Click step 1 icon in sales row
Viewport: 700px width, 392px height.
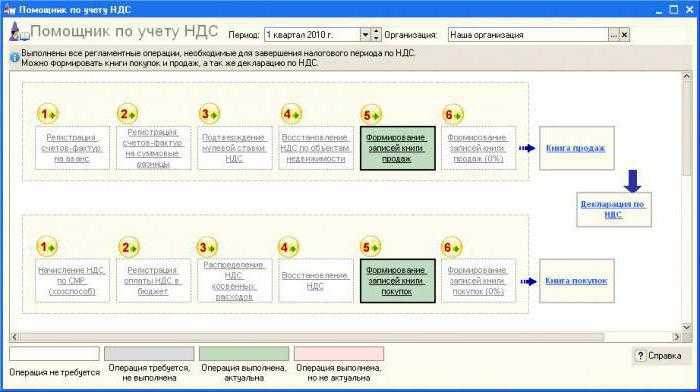[47, 114]
